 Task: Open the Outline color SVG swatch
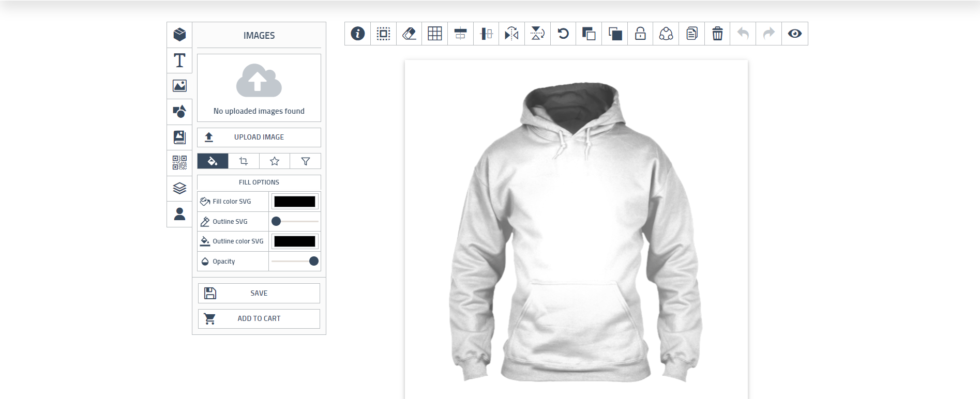click(295, 241)
